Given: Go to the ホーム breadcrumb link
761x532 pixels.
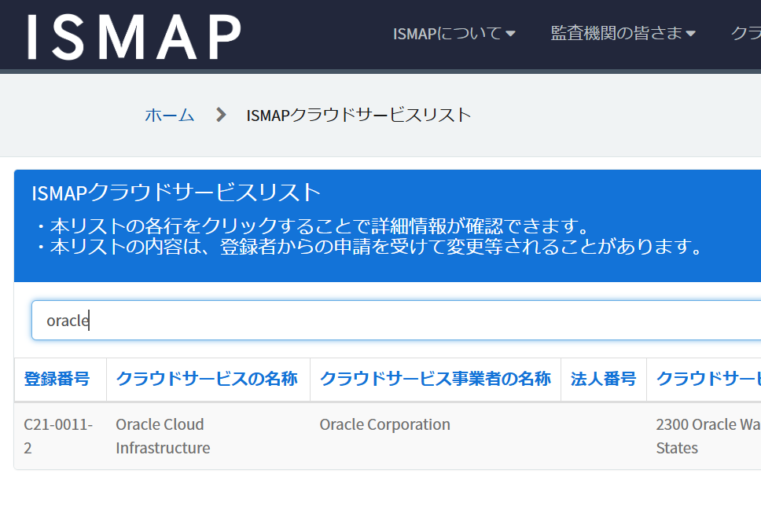Looking at the screenshot, I should coord(169,116).
